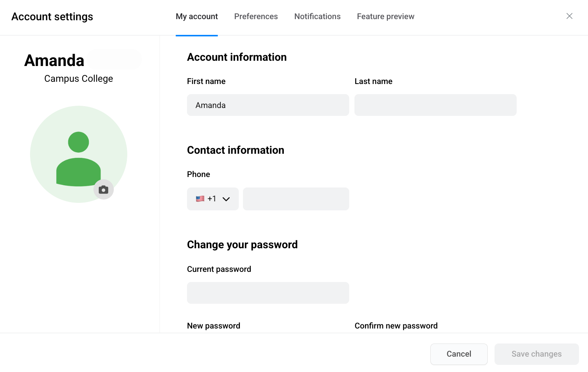Select the My account tab
The image size is (588, 372).
pos(197,16)
